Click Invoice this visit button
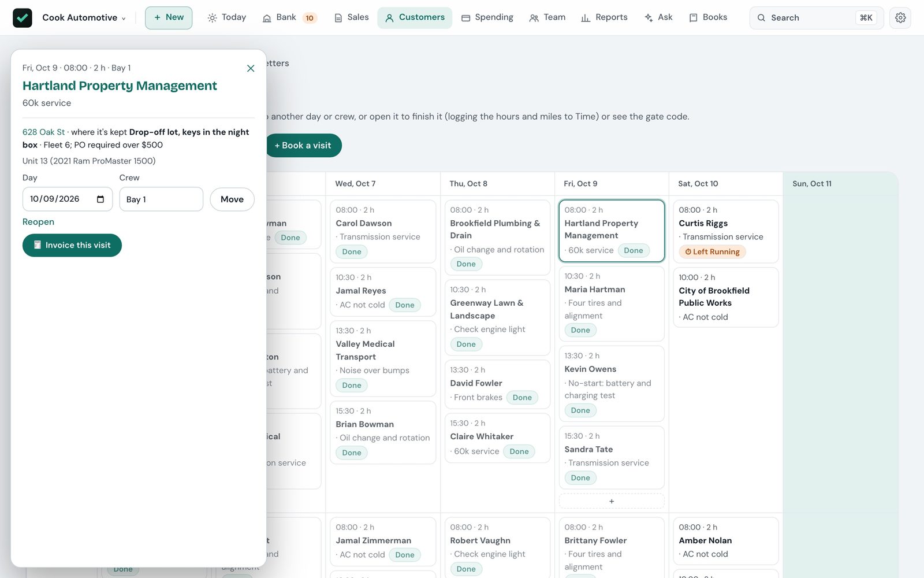The height and width of the screenshot is (578, 924). [x=72, y=245]
